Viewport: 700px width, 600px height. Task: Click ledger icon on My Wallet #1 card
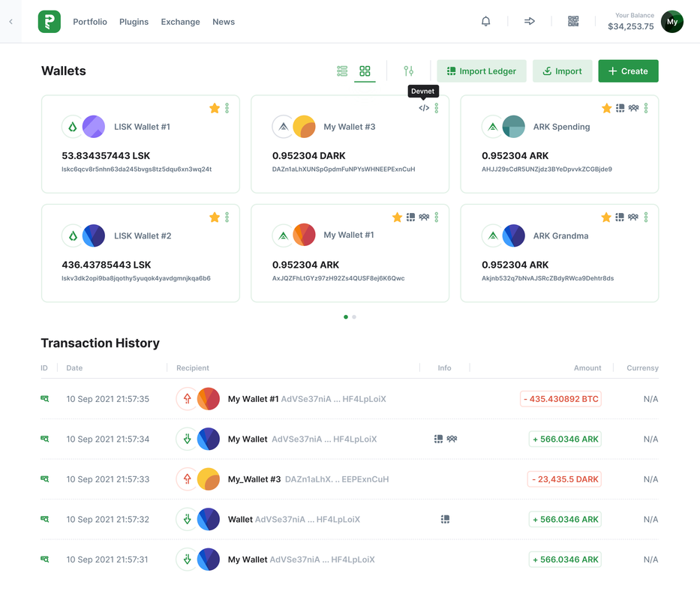click(410, 217)
